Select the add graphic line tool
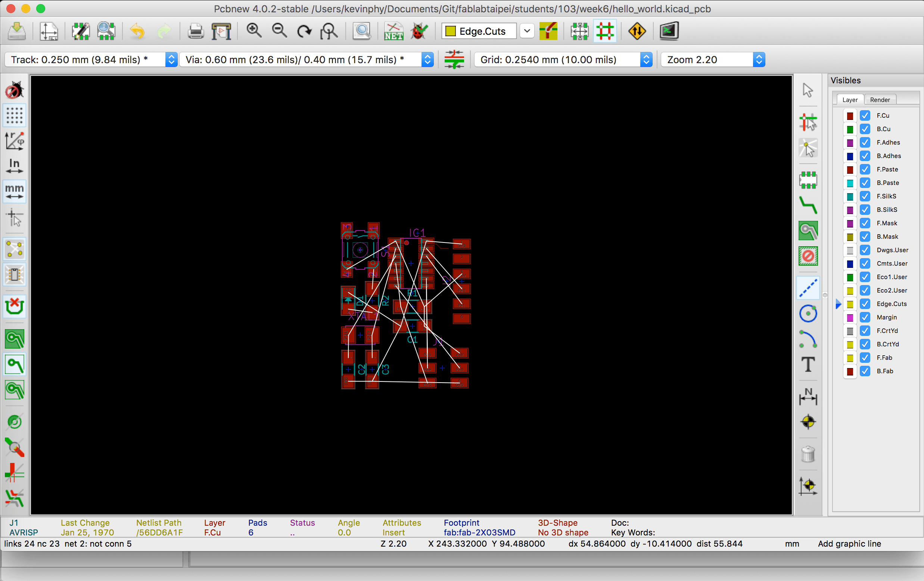This screenshot has height=581, width=924. coord(808,288)
